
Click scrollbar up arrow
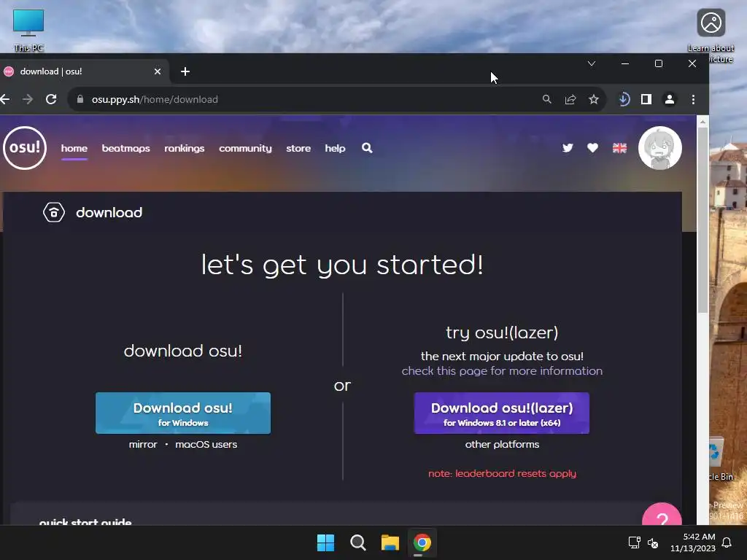(x=703, y=122)
